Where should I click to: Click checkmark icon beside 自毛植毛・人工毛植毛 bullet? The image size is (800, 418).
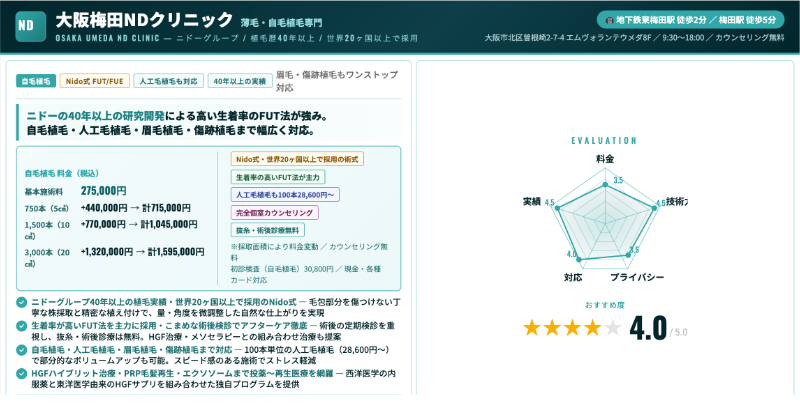22,350
